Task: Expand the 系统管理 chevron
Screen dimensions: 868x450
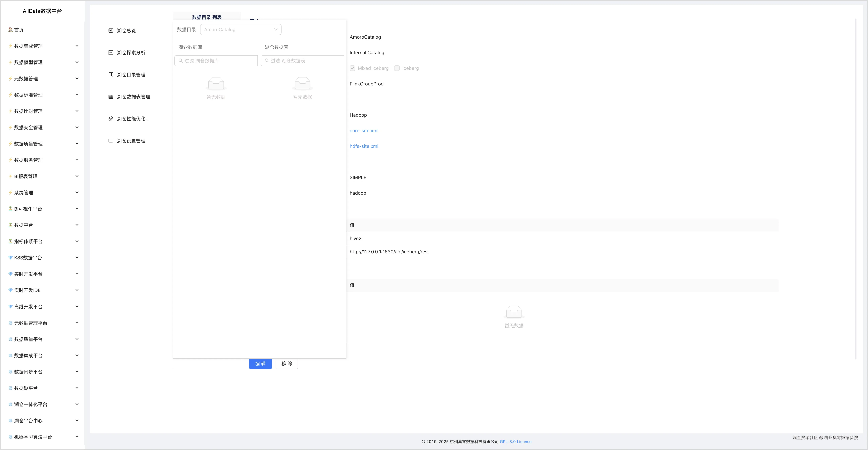Action: (77, 193)
